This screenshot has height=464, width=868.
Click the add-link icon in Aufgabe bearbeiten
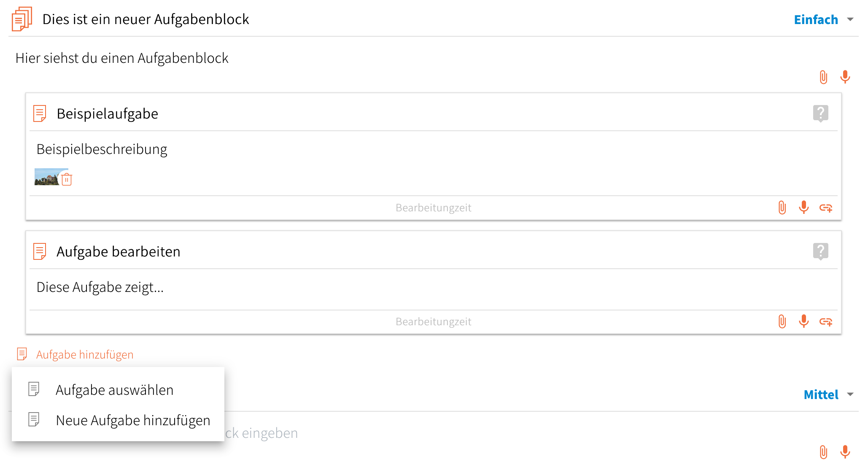click(x=826, y=322)
